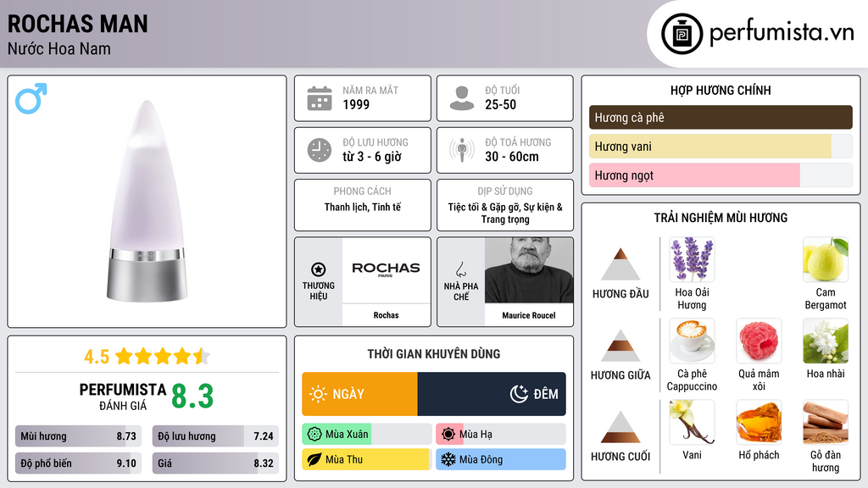Viewport: 868px width, 488px height.
Task: Click the blue male gender symbol
Action: pos(31,98)
